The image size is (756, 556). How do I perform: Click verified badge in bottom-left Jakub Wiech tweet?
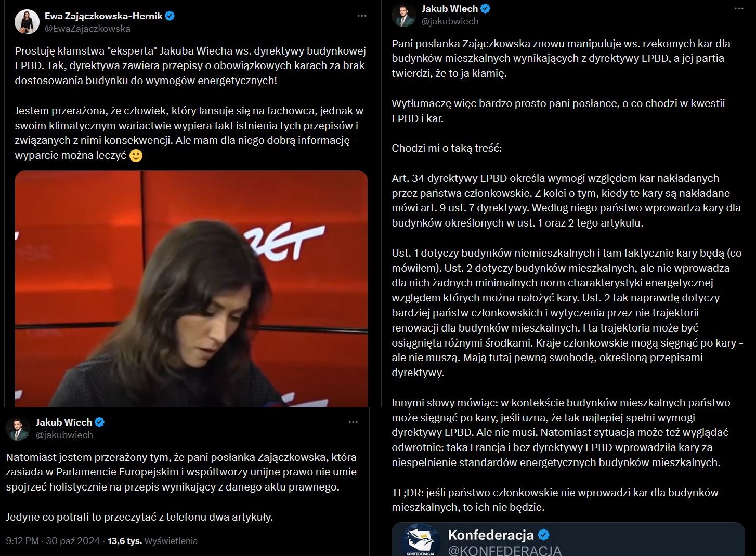coord(99,422)
